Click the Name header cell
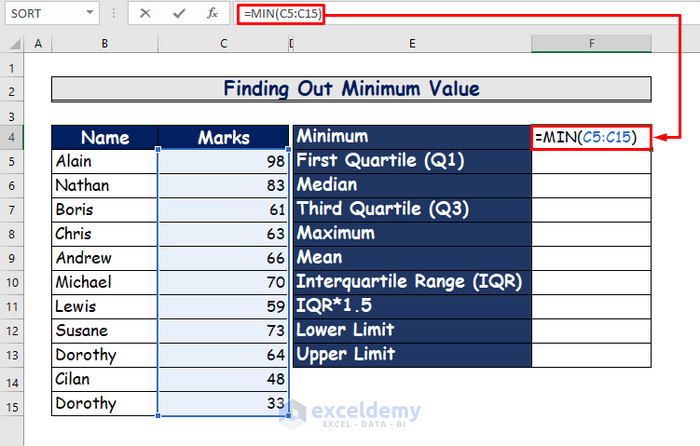 104,138
